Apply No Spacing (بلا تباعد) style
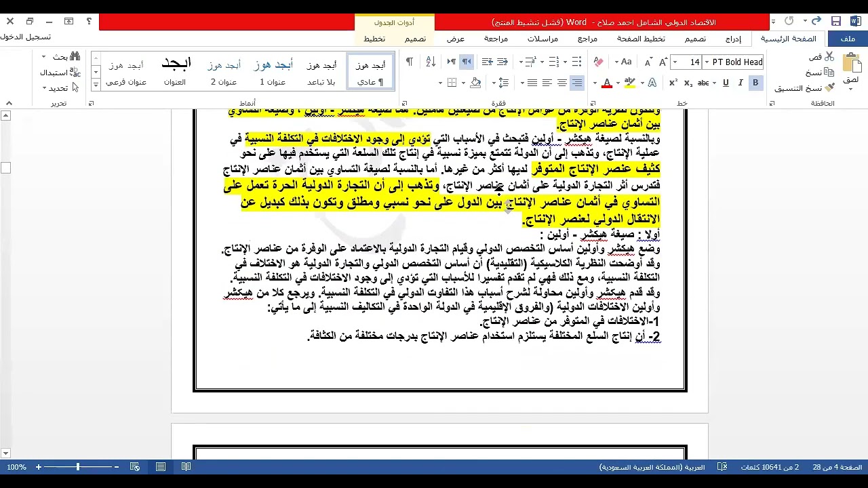This screenshot has height=488, width=868. tap(321, 73)
